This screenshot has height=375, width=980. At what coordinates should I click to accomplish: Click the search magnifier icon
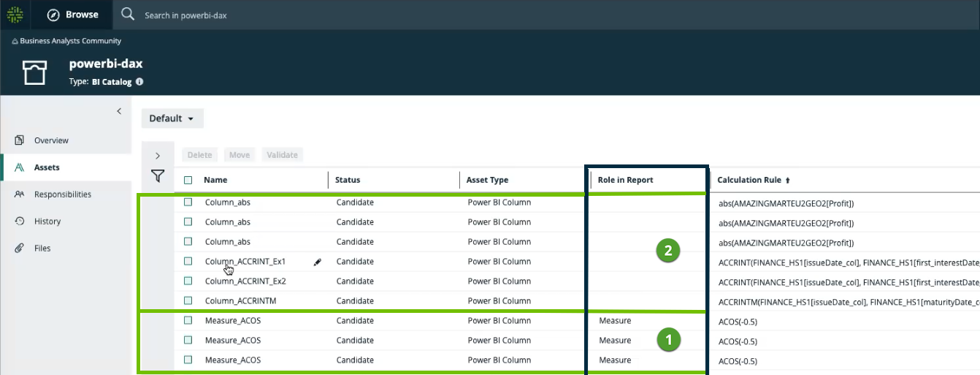[x=128, y=15]
